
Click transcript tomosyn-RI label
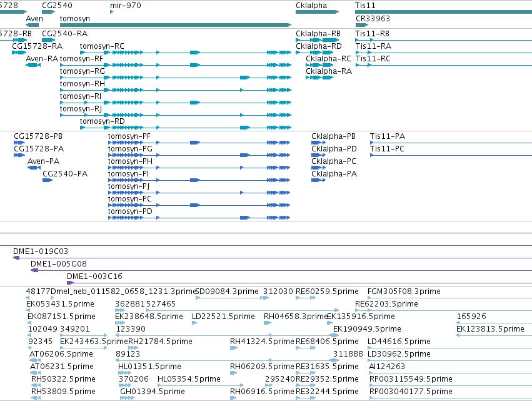click(81, 96)
